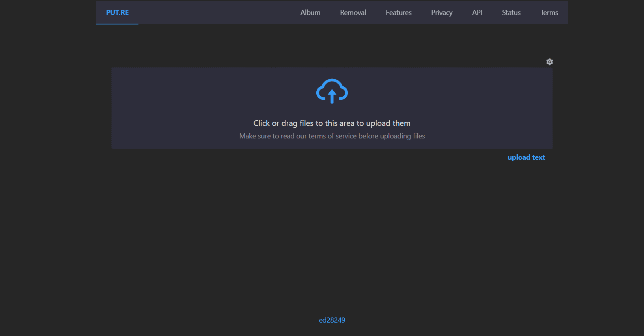Open the API documentation link
Screen dimensions: 644x336
pos(477,13)
